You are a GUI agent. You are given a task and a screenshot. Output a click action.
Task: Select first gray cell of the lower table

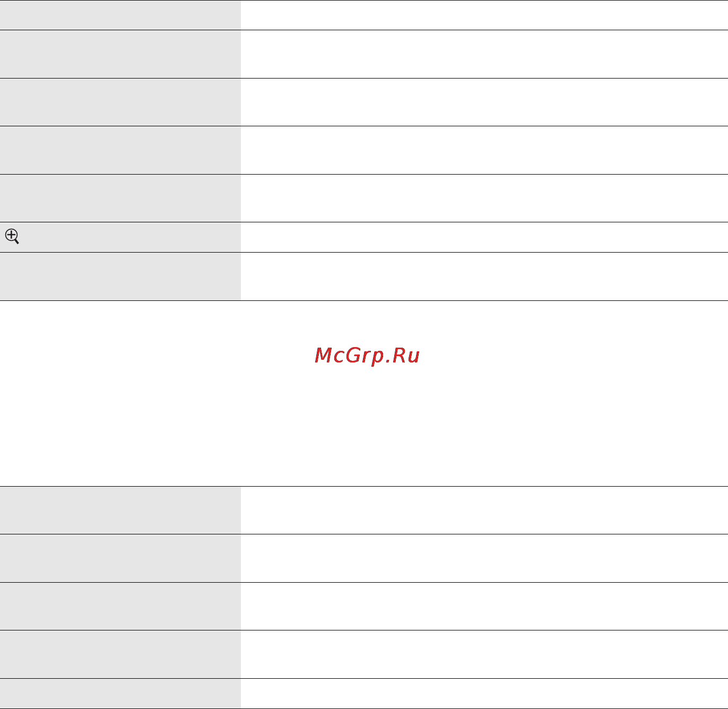(x=120, y=510)
